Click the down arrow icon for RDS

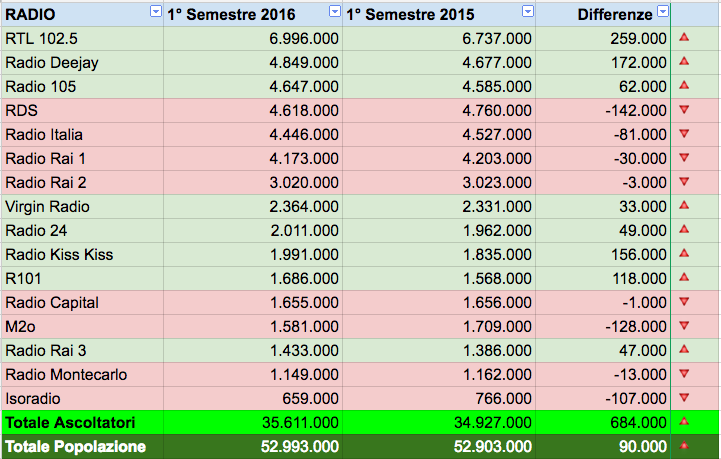point(684,109)
